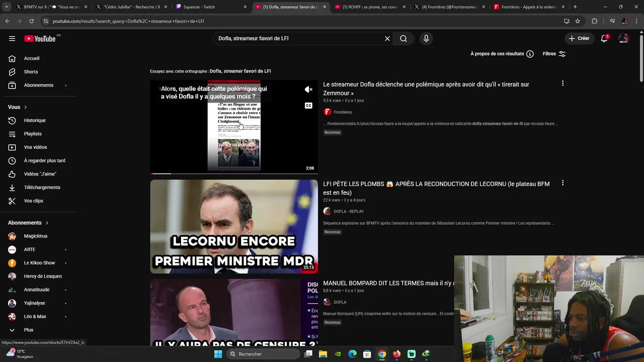Open a new browser tab
The width and height of the screenshot is (644, 362).
575,7
